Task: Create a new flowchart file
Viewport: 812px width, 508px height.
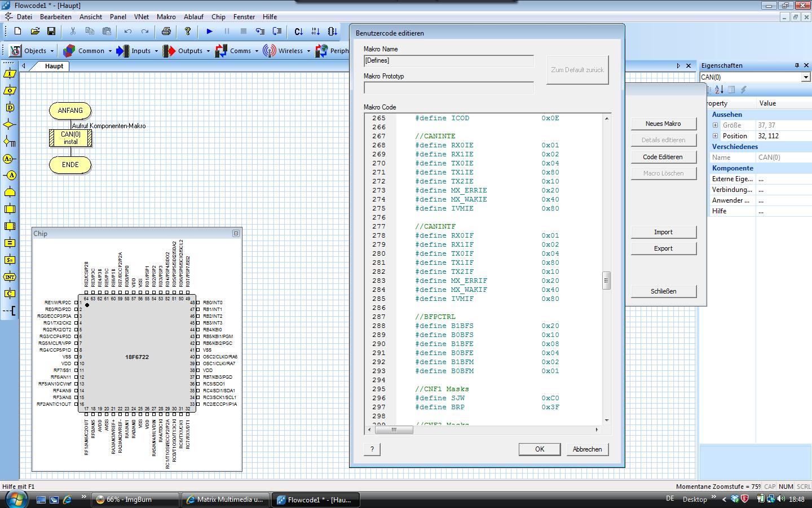Action: 17,31
